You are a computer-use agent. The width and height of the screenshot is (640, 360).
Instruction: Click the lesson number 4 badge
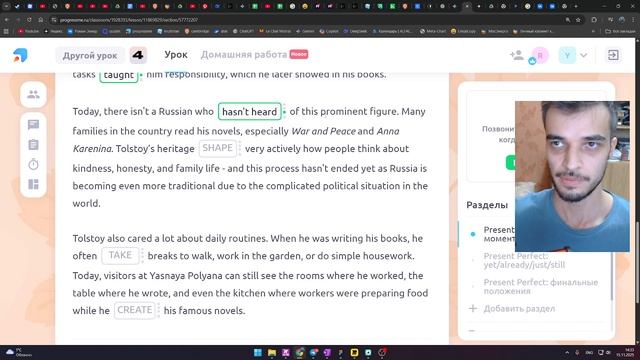pyautogui.click(x=138, y=55)
